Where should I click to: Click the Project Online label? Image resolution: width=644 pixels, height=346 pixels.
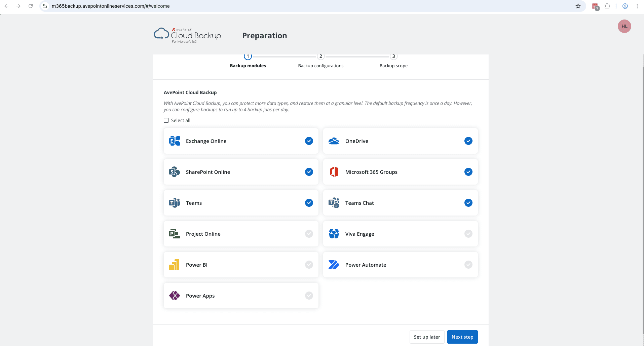203,234
